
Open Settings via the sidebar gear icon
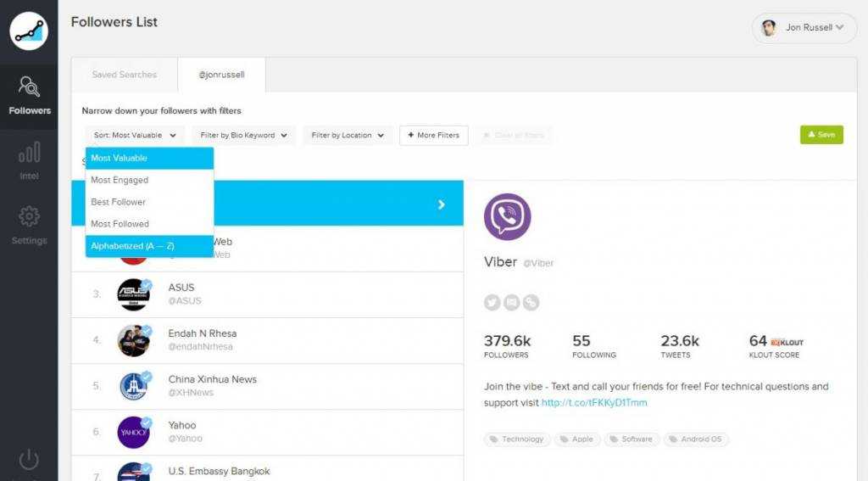coord(29,225)
